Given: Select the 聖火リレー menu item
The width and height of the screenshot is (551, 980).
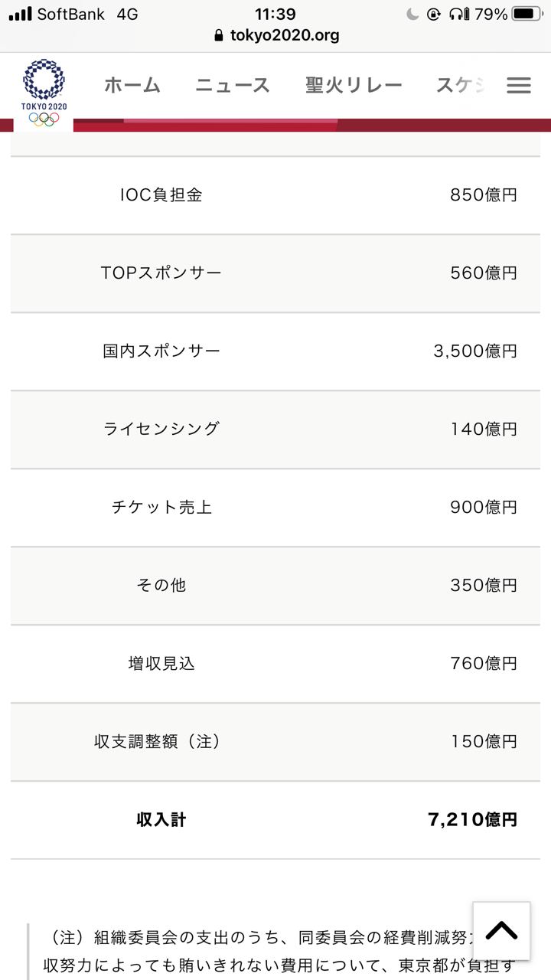Looking at the screenshot, I should 354,86.
